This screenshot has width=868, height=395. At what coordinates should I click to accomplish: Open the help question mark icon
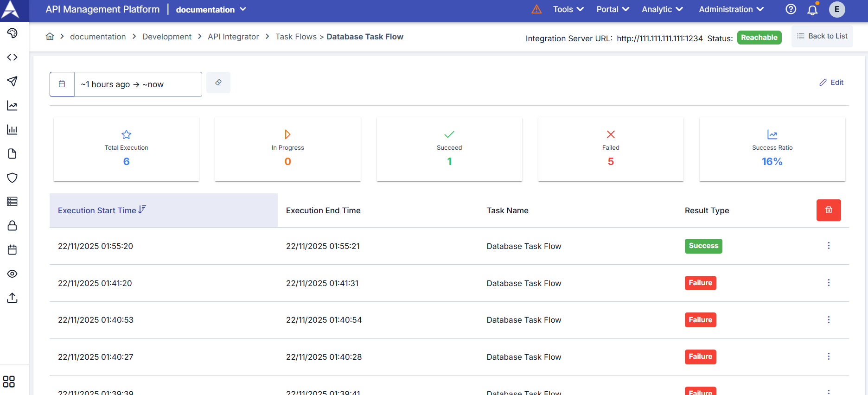791,9
